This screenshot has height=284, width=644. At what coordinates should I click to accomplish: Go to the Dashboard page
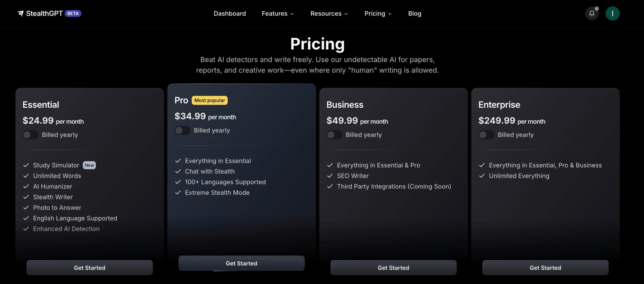pos(230,14)
